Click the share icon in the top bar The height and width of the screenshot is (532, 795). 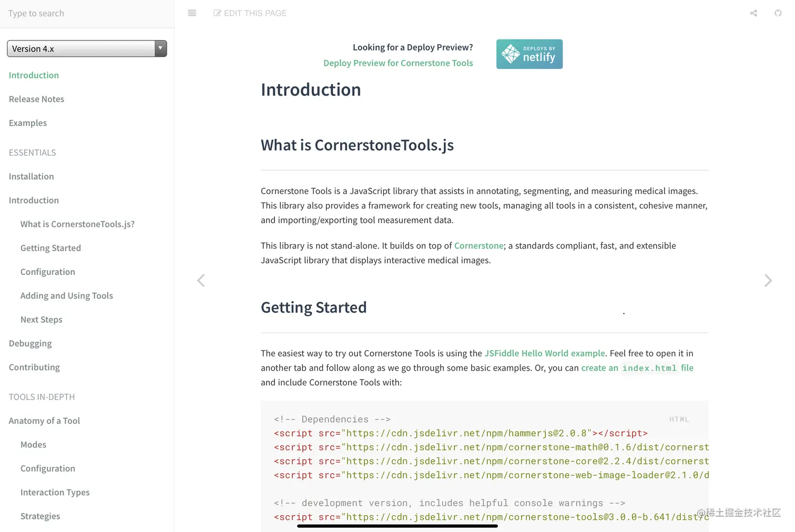[753, 13]
